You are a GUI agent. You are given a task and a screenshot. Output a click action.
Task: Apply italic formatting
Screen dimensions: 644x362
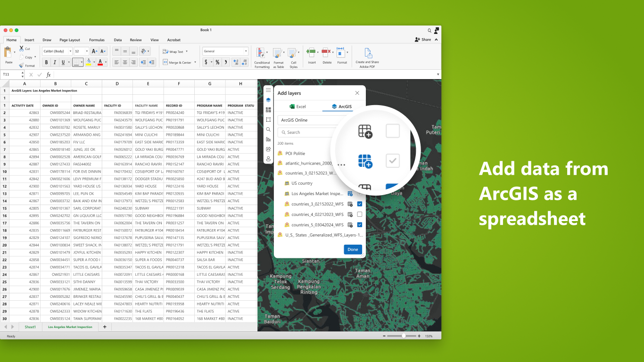tap(55, 62)
